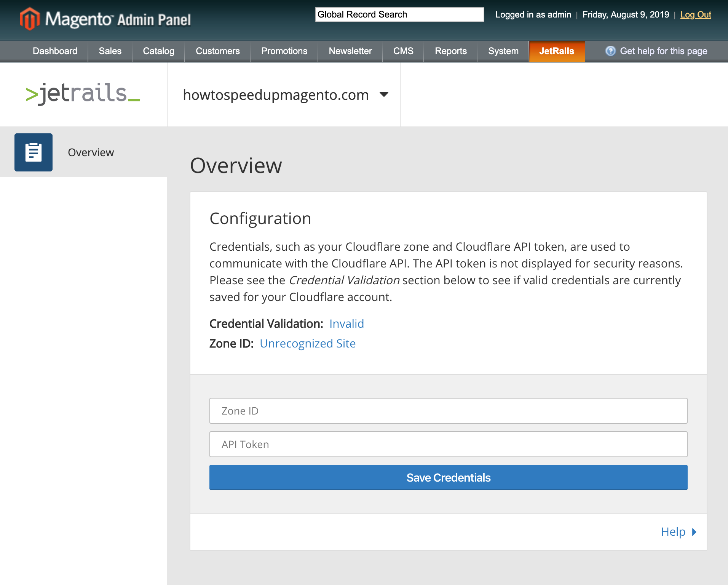Click the Save Credentials button
728x586 pixels.
(x=449, y=477)
